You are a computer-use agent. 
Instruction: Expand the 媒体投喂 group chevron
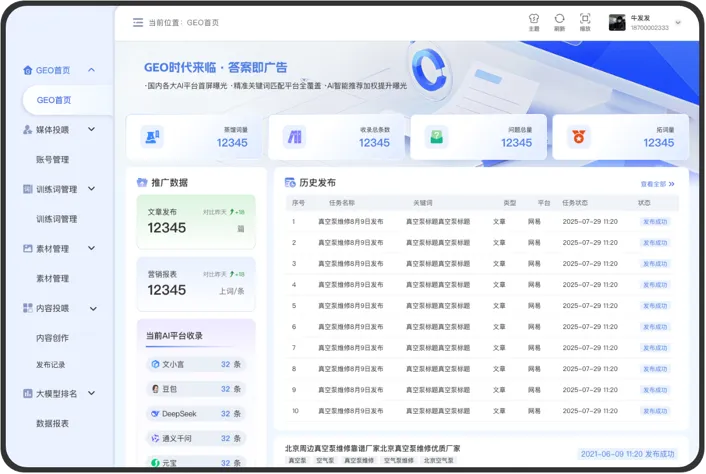91,129
